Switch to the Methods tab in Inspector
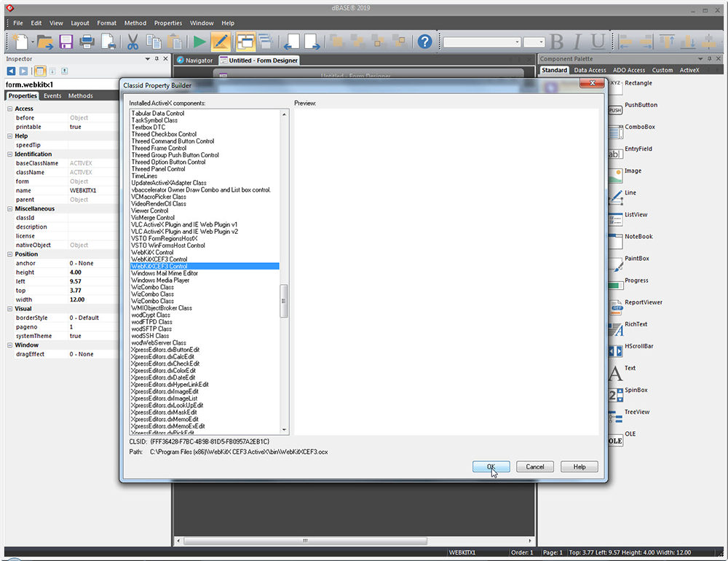728x561 pixels. coord(80,95)
